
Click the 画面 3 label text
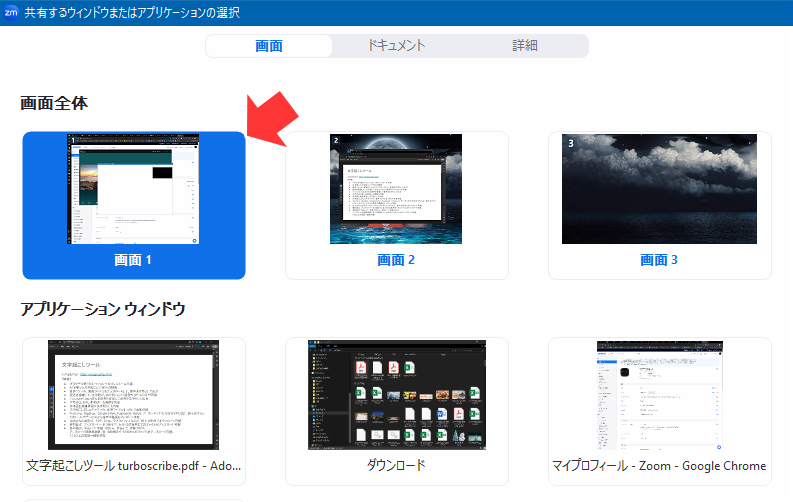[x=659, y=260]
